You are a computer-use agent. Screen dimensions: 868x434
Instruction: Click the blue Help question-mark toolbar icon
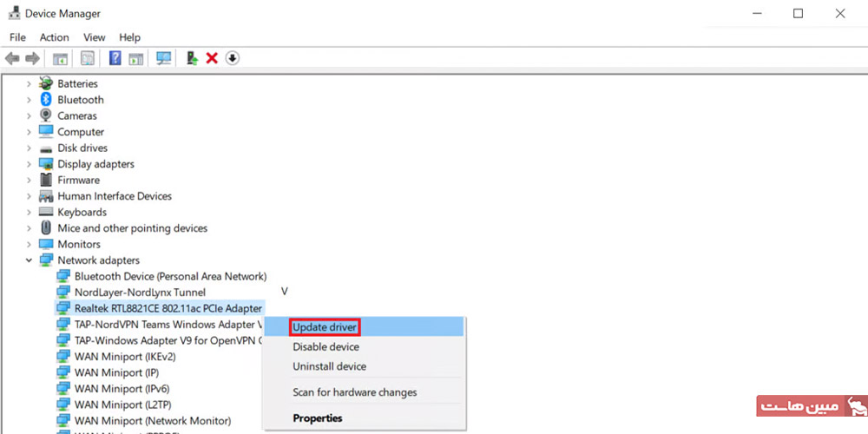115,58
